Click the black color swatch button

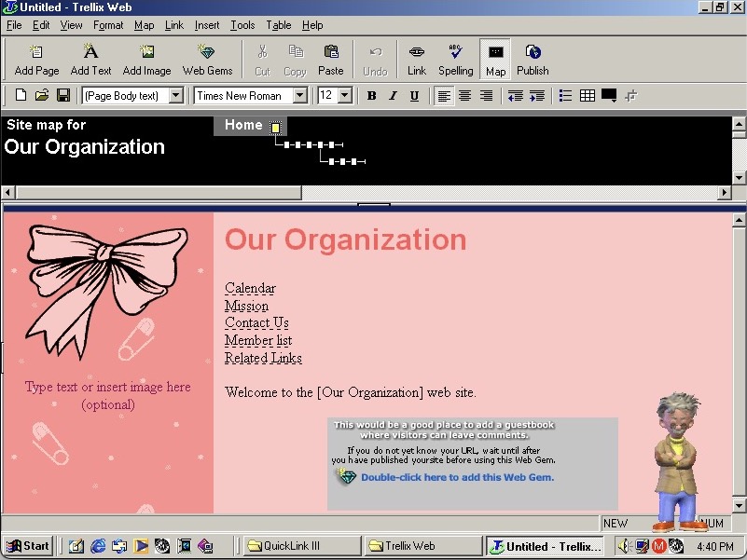(609, 96)
